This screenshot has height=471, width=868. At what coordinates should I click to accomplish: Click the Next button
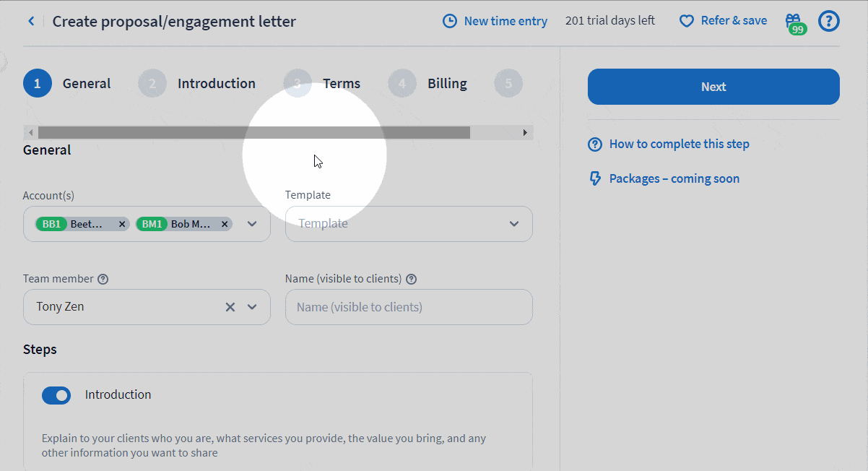click(x=713, y=87)
